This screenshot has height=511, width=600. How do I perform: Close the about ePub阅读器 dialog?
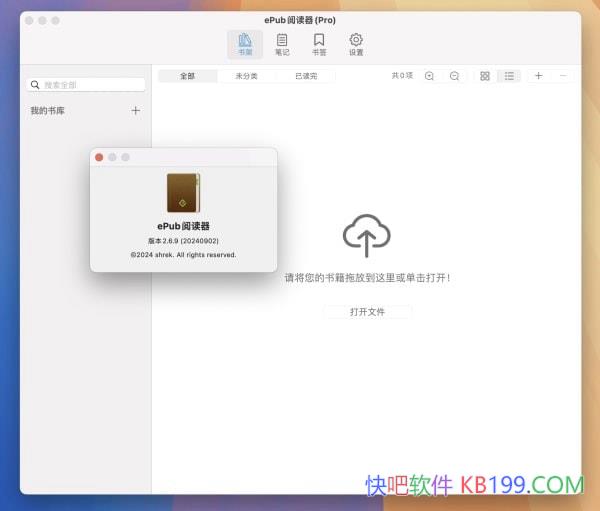99,157
